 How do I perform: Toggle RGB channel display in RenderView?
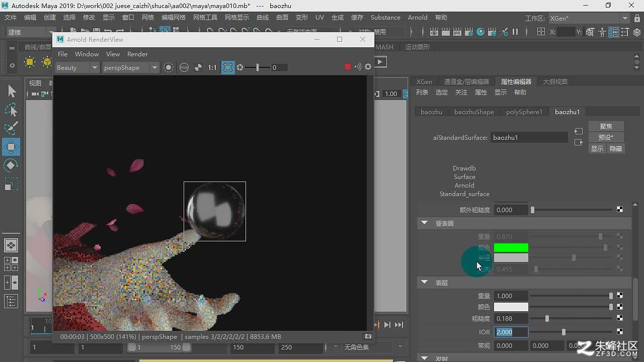tap(184, 67)
